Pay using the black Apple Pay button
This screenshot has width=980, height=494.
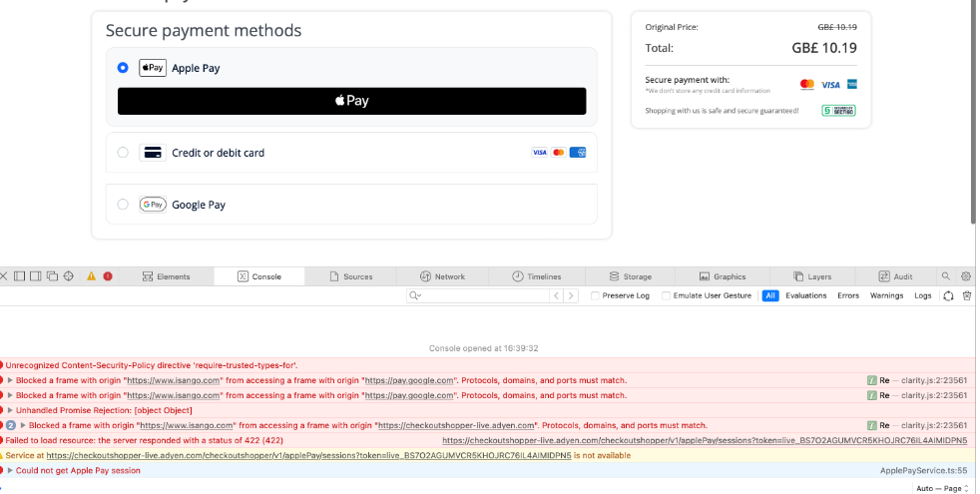coord(352,101)
